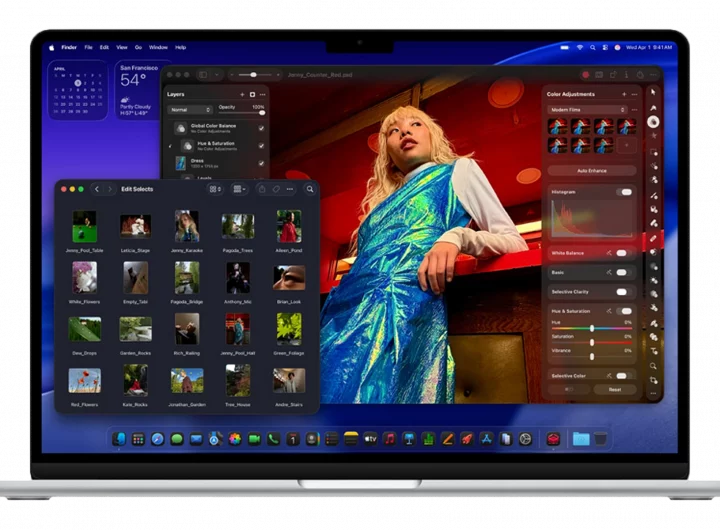Open Safari from the Dock
Viewport: 720px width, 530px height.
[x=157, y=439]
